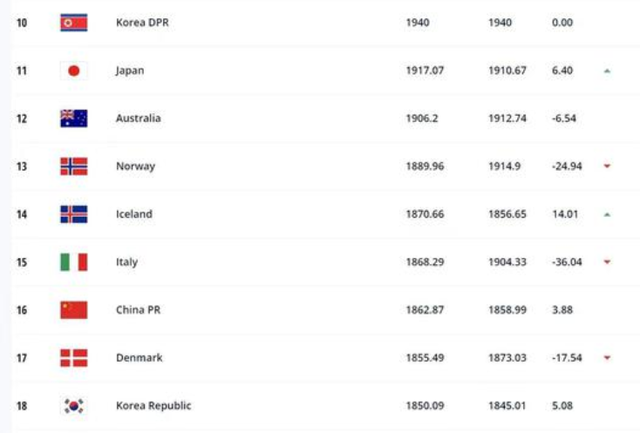Expand Italy row red down arrow

607,263
